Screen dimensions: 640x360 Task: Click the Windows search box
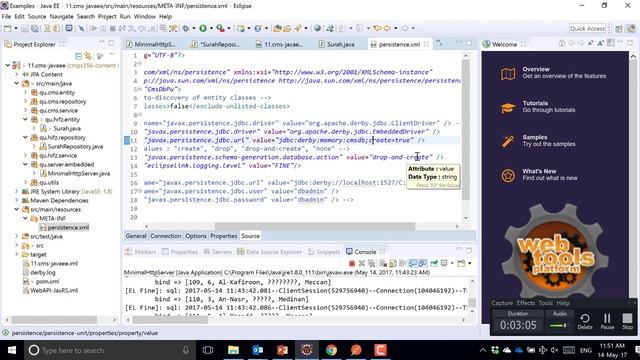110,350
